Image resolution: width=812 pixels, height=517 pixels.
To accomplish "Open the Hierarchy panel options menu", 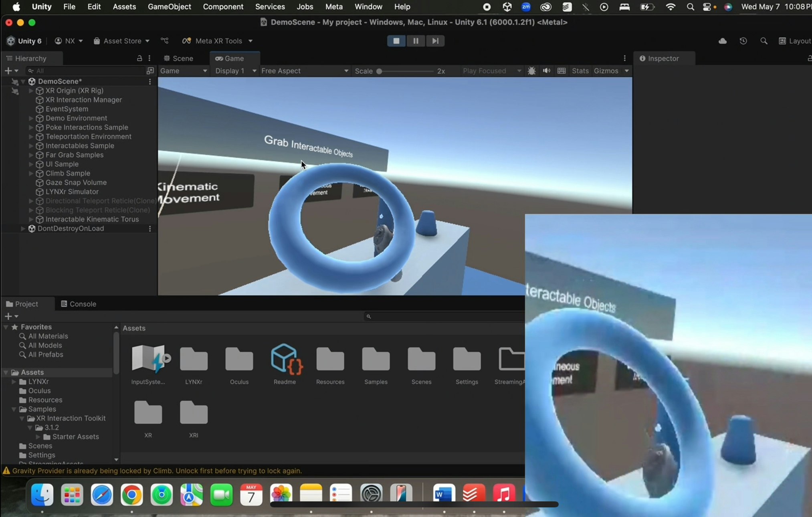I will tap(149, 58).
